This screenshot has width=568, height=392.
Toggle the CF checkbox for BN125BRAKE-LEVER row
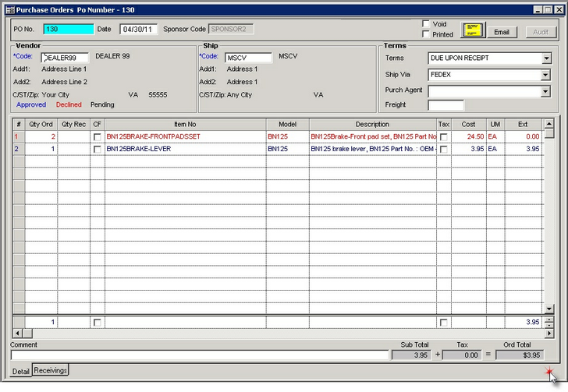[x=98, y=149]
